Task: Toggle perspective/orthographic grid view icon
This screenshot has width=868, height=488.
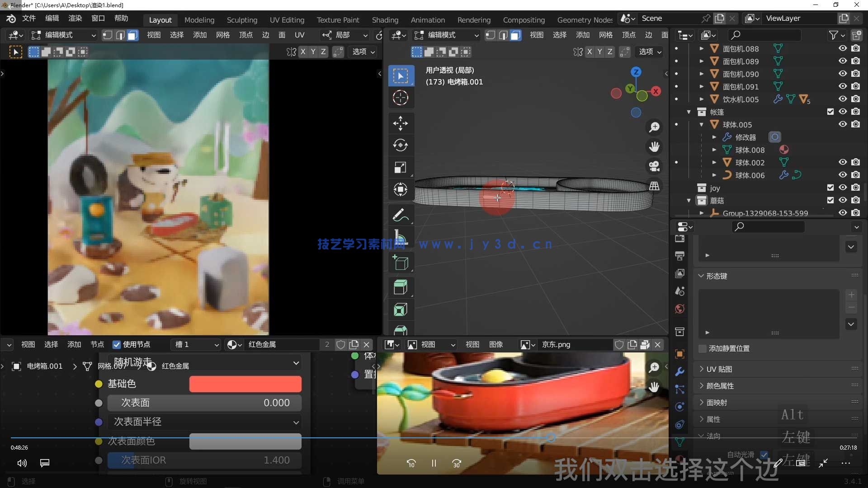Action: pos(654,186)
